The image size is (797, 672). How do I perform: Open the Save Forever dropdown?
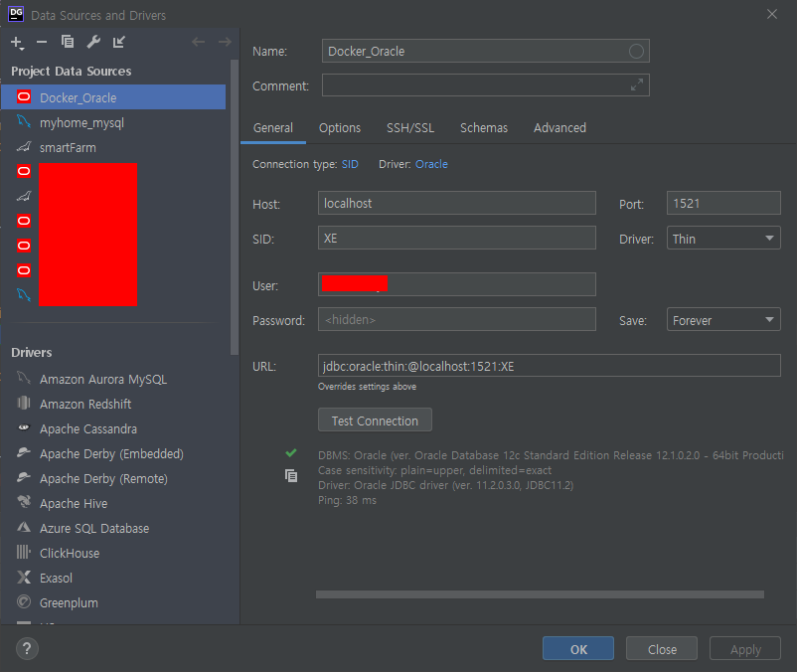[x=723, y=320]
